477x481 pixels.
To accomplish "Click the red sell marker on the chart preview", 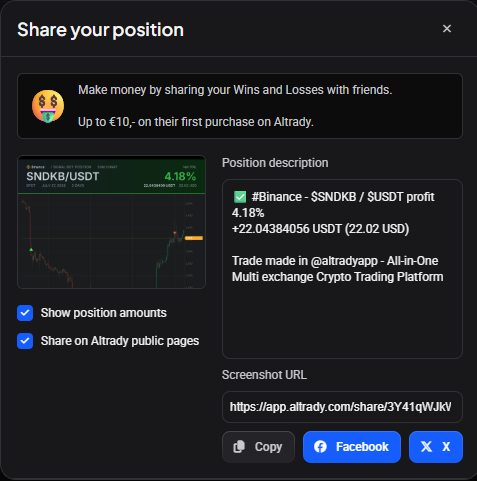I will pyautogui.click(x=175, y=232).
